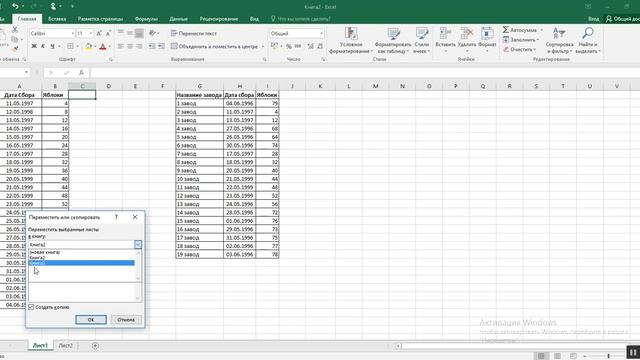Toggle the Создать копию checkbox

pyautogui.click(x=31, y=307)
